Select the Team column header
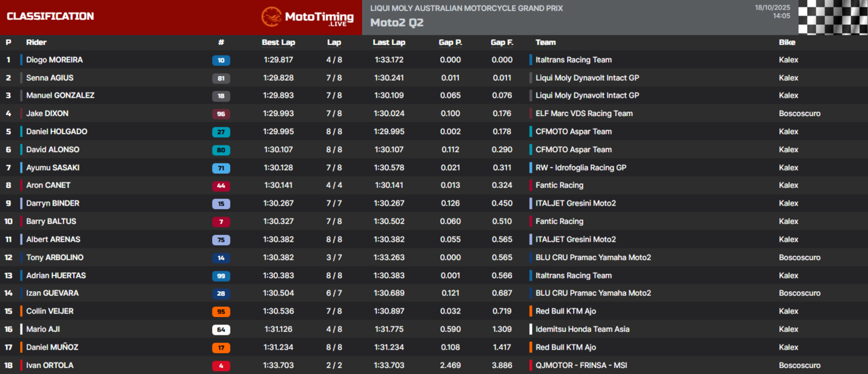The width and height of the screenshot is (868, 374). point(545,42)
